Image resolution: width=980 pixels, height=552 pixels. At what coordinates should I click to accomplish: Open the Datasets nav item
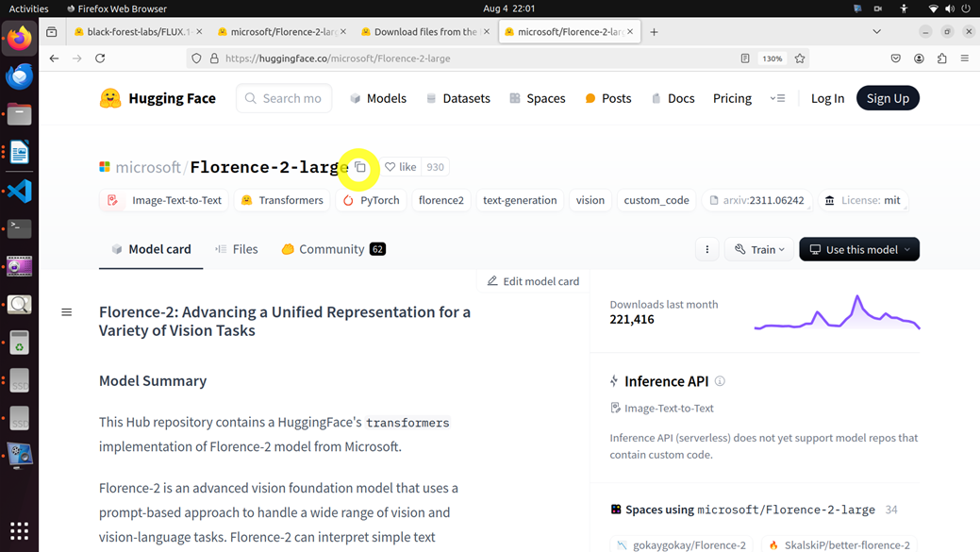pos(458,98)
